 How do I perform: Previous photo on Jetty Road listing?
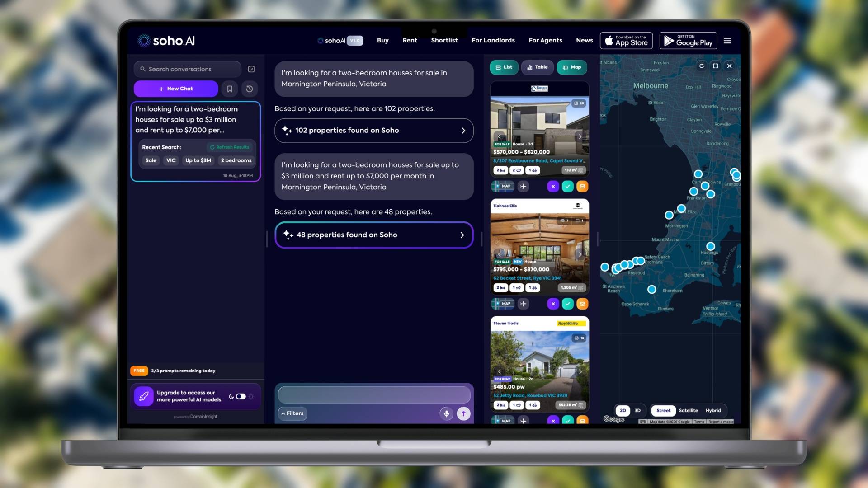[500, 372]
